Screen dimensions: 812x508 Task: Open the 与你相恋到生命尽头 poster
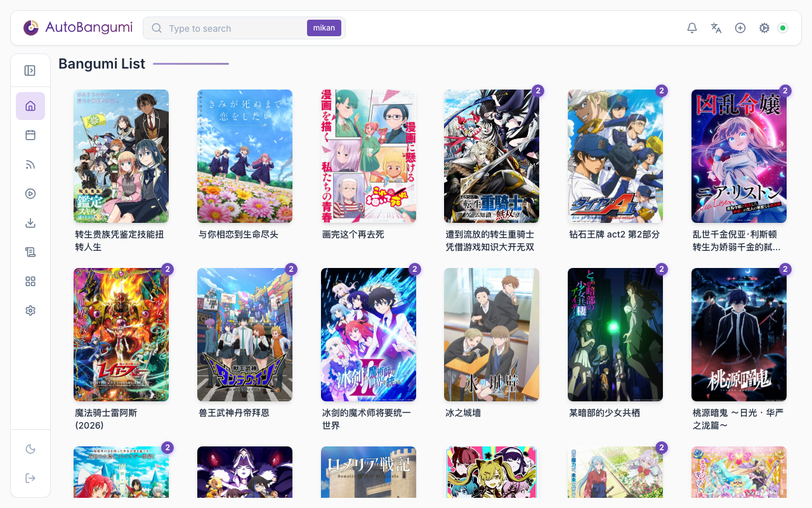pos(245,156)
